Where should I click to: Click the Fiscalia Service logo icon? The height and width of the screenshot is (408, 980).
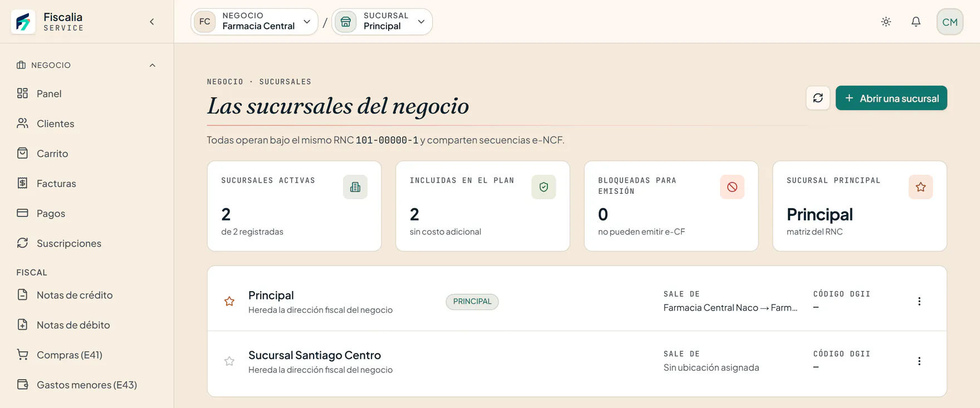pyautogui.click(x=23, y=22)
